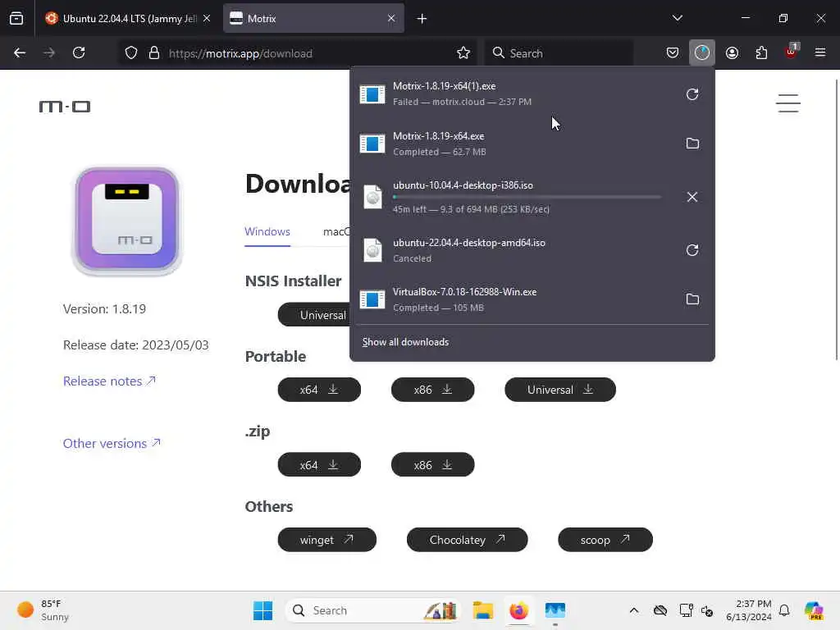Download Portable x64 build
The image size is (840, 630).
coord(319,390)
